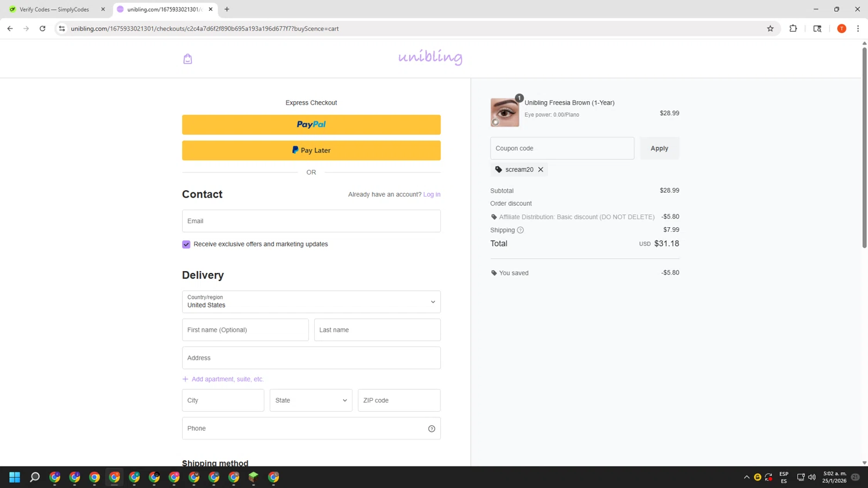This screenshot has height=488, width=868.
Task: Switch to the unibling.com tab
Action: coord(165,9)
